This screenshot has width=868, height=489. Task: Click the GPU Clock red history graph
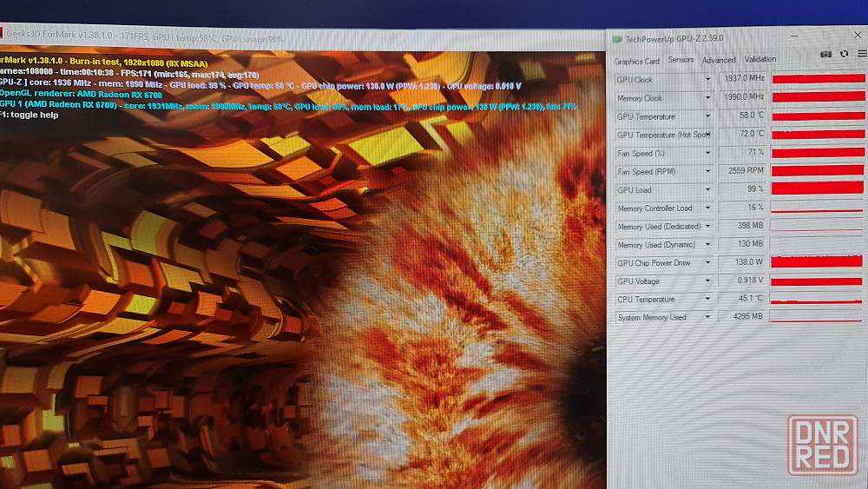pyautogui.click(x=819, y=79)
